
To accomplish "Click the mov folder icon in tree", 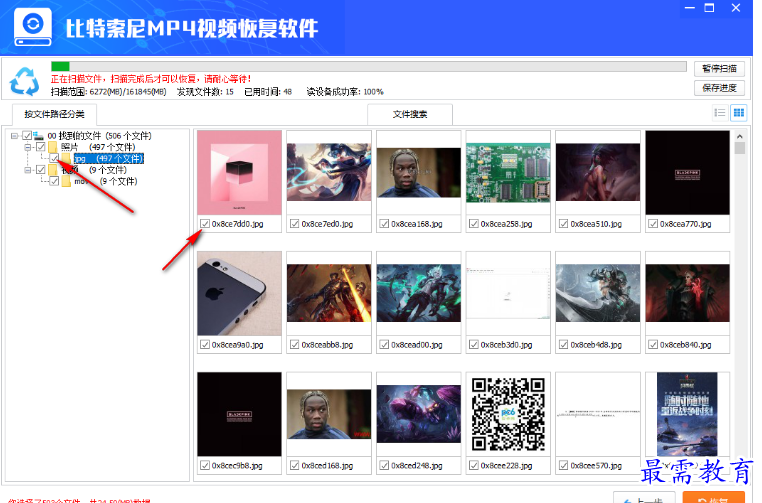I will point(66,181).
